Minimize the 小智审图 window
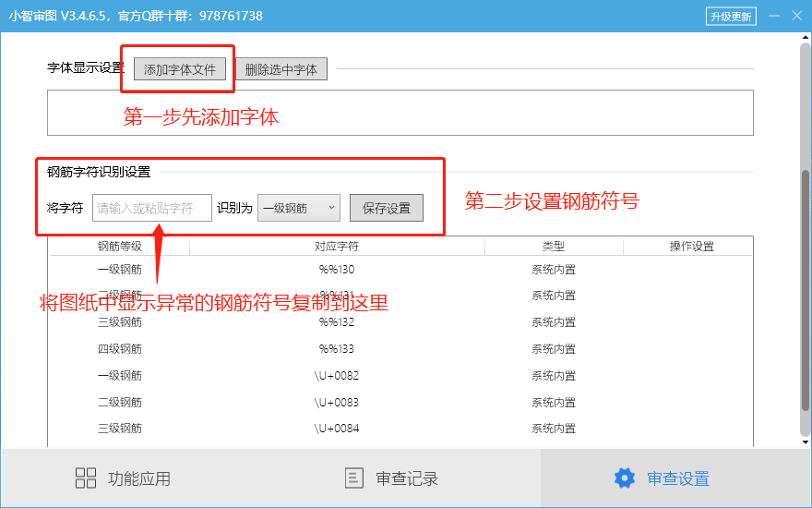 click(771, 16)
